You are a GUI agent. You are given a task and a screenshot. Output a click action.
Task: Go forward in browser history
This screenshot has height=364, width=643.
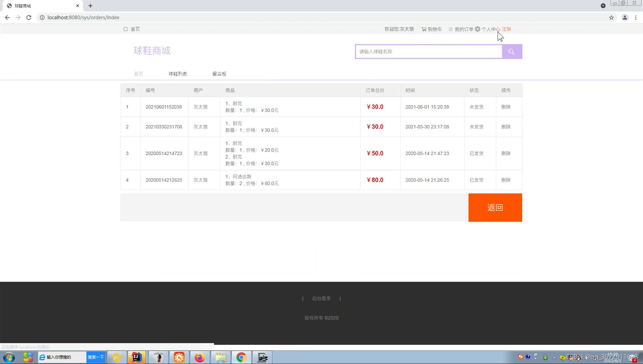18,17
